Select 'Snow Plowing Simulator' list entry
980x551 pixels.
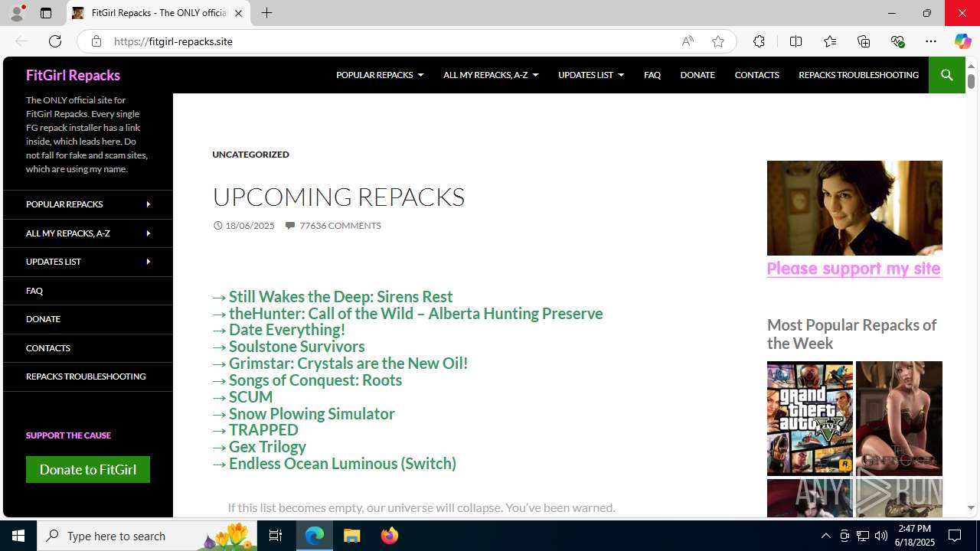pyautogui.click(x=312, y=413)
